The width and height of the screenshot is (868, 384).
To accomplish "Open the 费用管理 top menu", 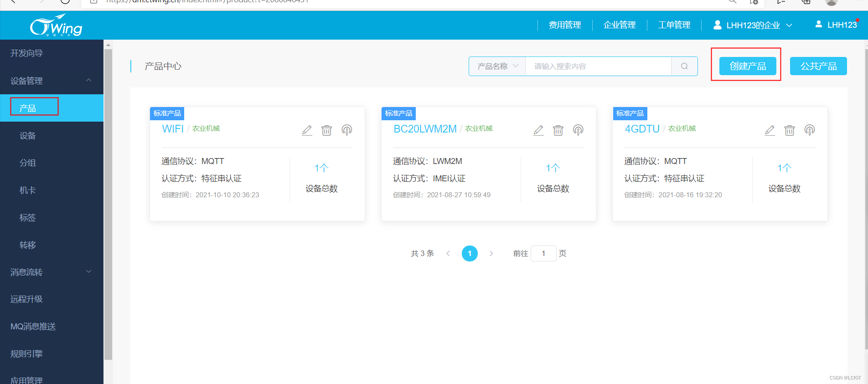I will [565, 25].
